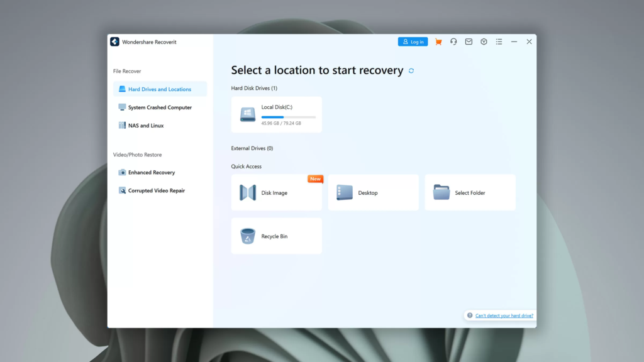Click the Corrupted Video Repair wrench icon
Screen dimensions: 644x362
(121, 190)
